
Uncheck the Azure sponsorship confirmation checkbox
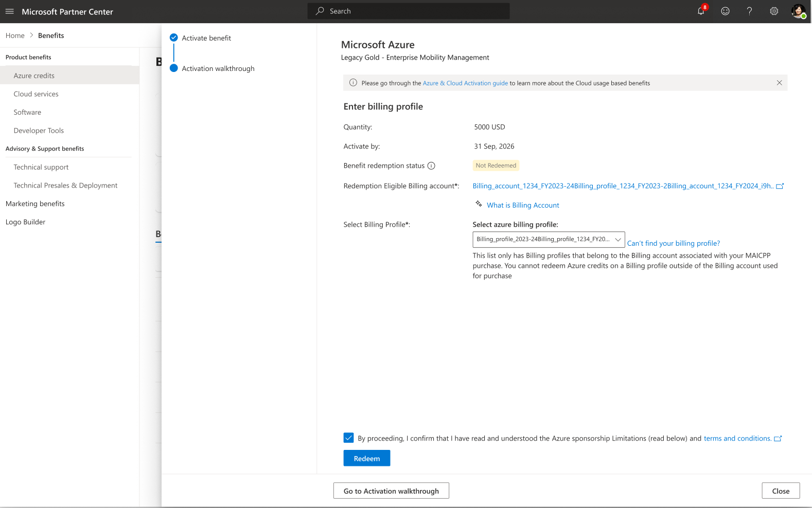click(x=348, y=438)
